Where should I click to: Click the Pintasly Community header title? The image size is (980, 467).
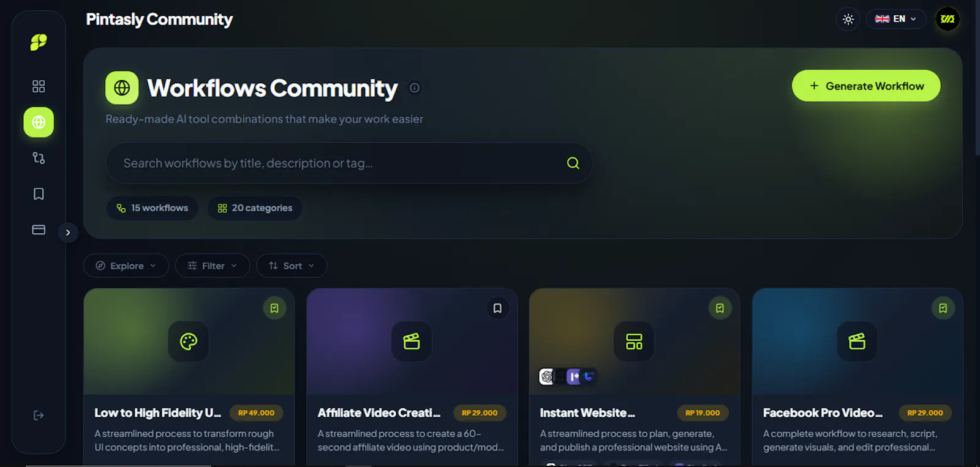click(159, 20)
